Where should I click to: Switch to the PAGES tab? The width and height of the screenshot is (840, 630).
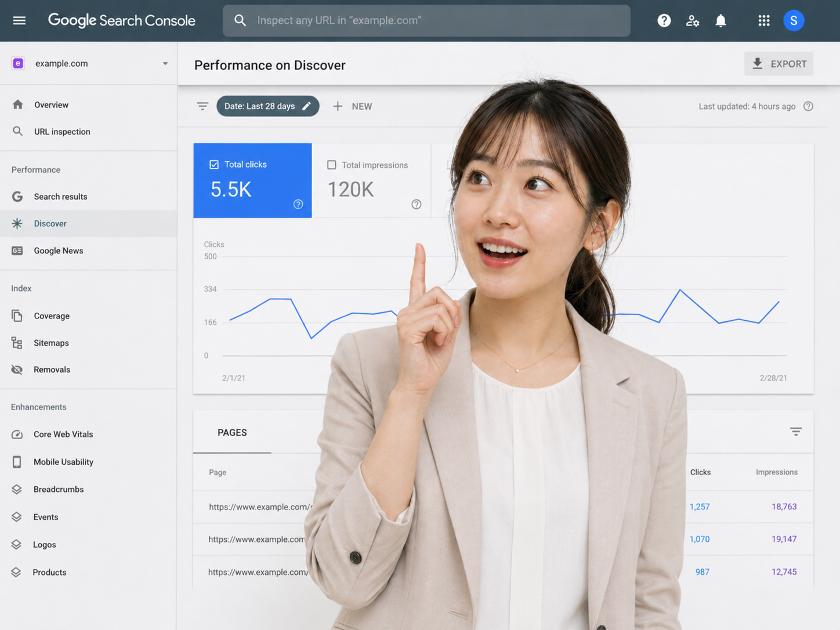[232, 433]
